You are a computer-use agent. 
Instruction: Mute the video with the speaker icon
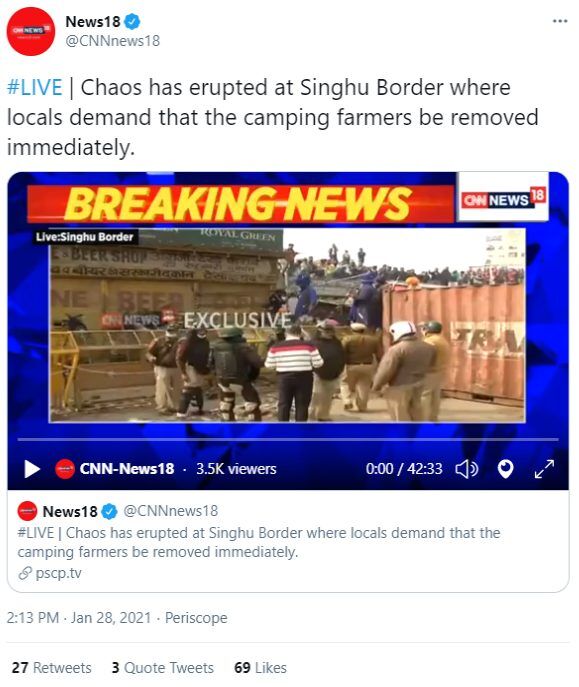point(467,469)
